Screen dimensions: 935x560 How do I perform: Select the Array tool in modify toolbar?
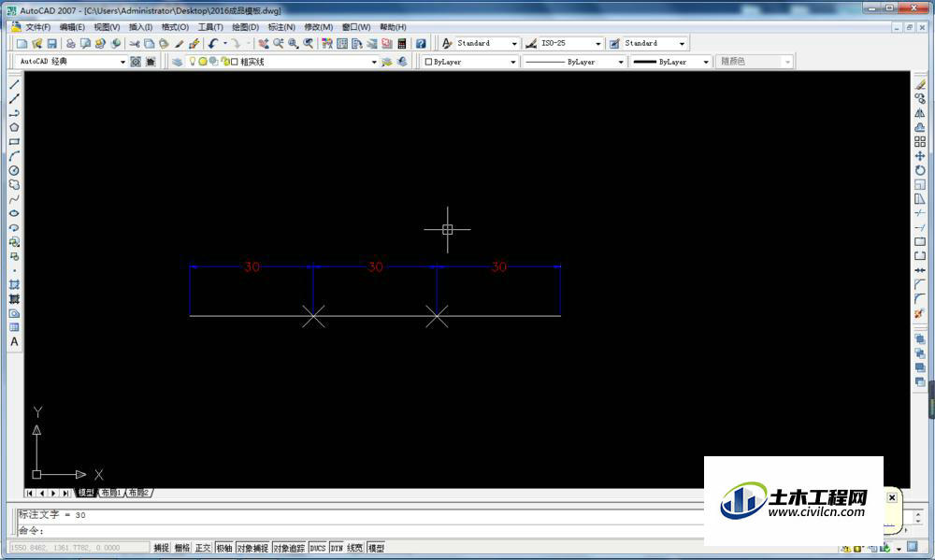[920, 142]
